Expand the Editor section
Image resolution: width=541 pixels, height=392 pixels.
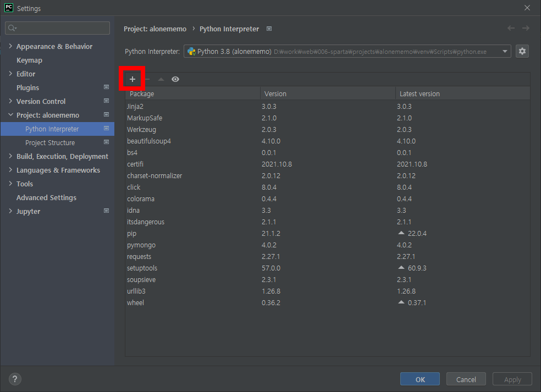pyautogui.click(x=10, y=74)
